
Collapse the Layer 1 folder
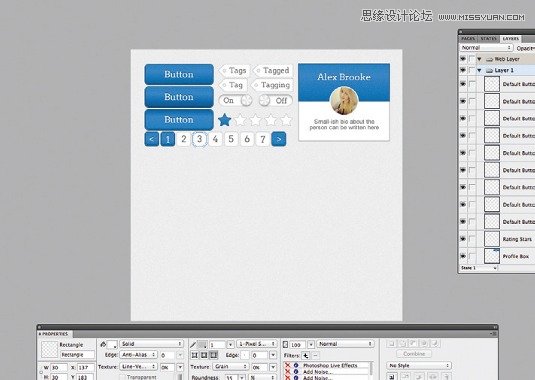[479, 70]
